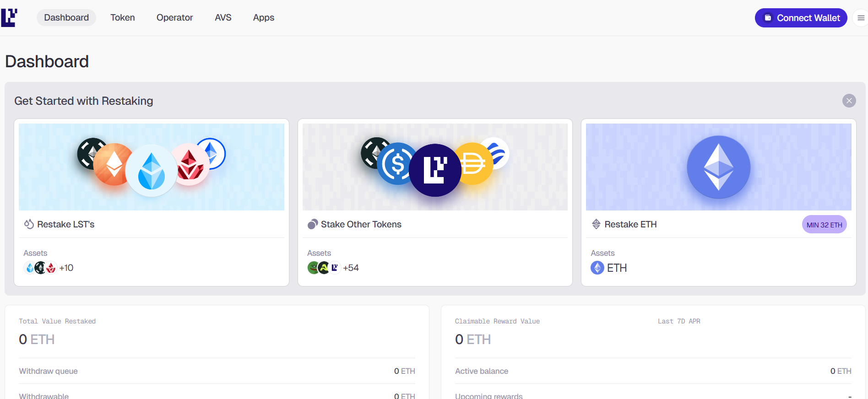Click the red crystal coin in LST banner
868x399 pixels.
191,164
